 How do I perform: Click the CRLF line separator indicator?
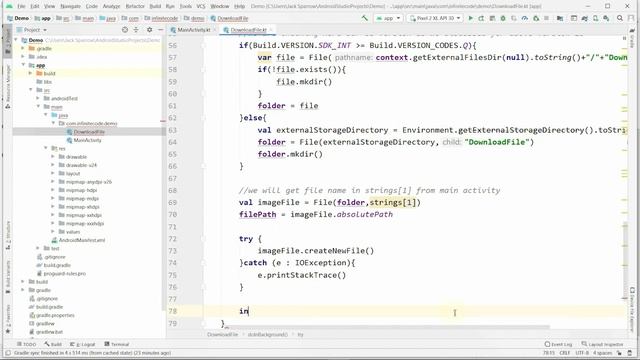coord(564,353)
